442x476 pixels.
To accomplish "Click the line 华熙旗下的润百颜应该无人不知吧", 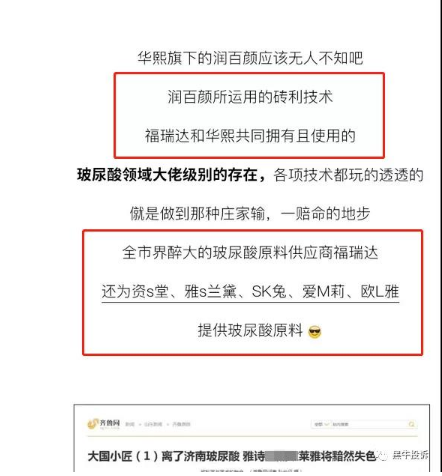I will pyautogui.click(x=250, y=58).
